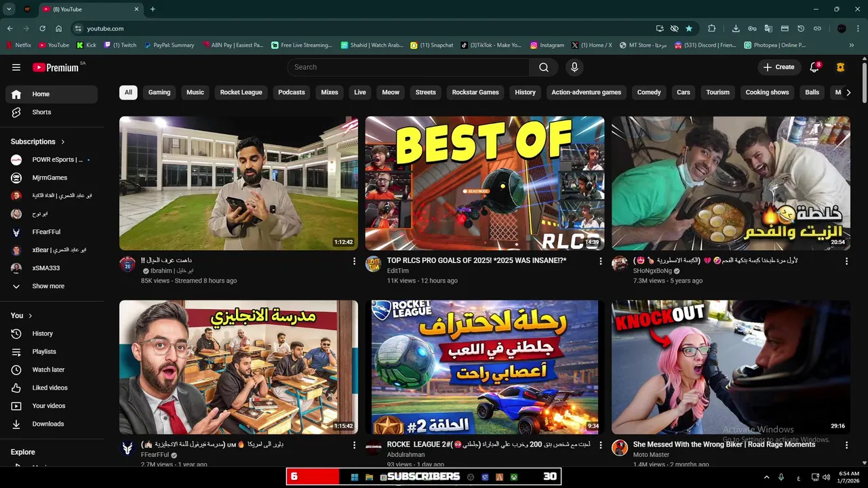Image resolution: width=868 pixels, height=488 pixels.
Task: Open the Discord bookmark
Action: (705, 45)
